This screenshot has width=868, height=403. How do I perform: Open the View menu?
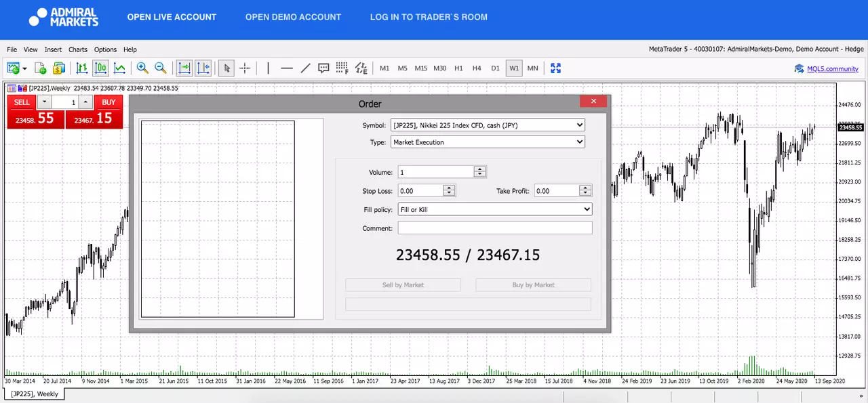31,49
